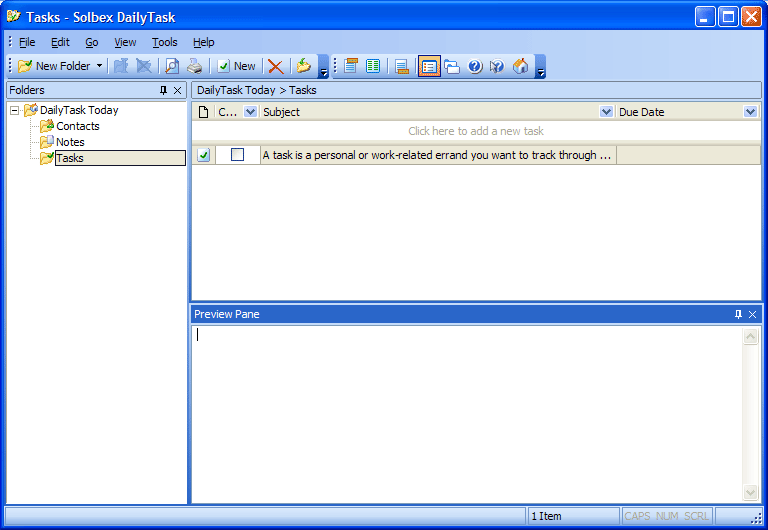Sort by the Subject column header
The image size is (768, 530).
pyautogui.click(x=429, y=112)
